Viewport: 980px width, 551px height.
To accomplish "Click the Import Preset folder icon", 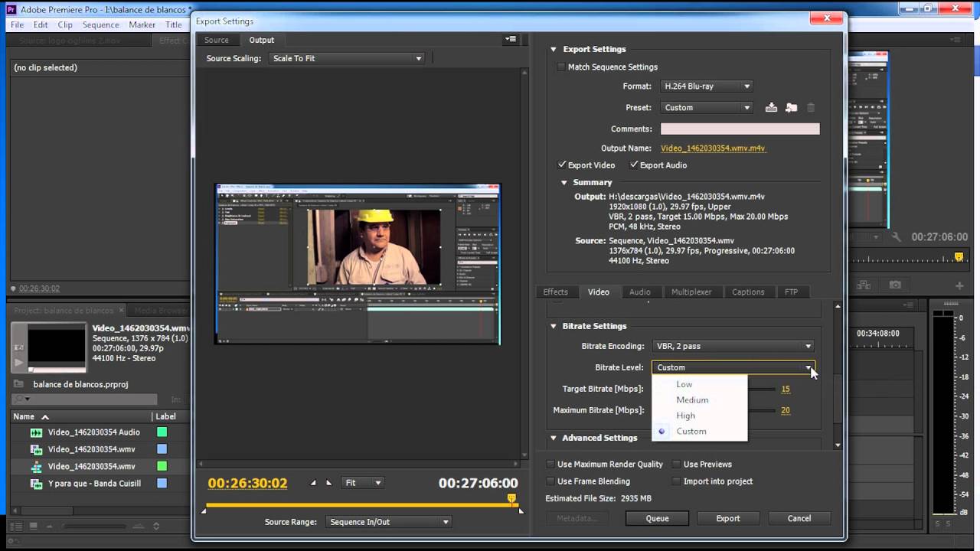I will point(791,108).
